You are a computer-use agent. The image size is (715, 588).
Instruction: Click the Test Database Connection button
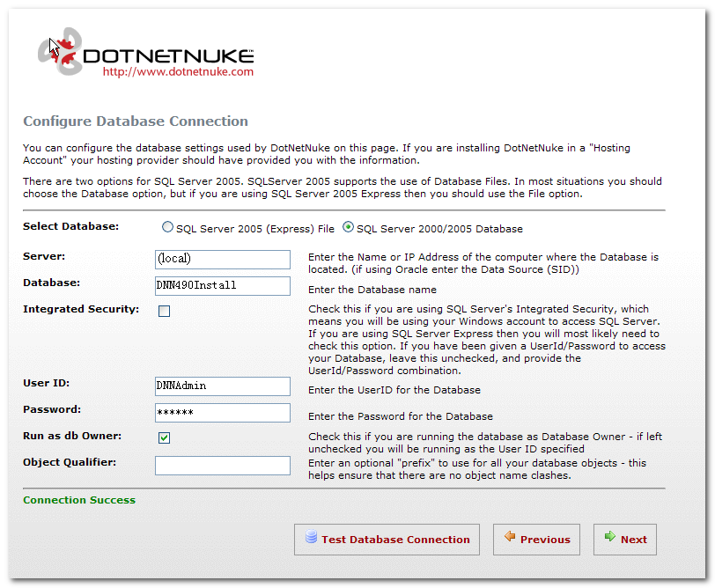click(x=387, y=540)
